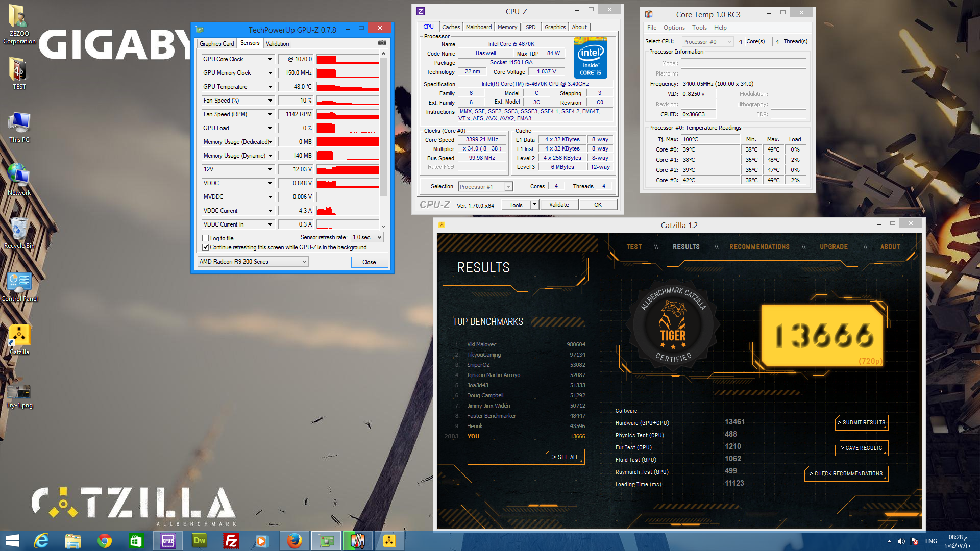Image resolution: width=980 pixels, height=551 pixels.
Task: Open the CPU-Z Mainboard tab
Action: (479, 27)
